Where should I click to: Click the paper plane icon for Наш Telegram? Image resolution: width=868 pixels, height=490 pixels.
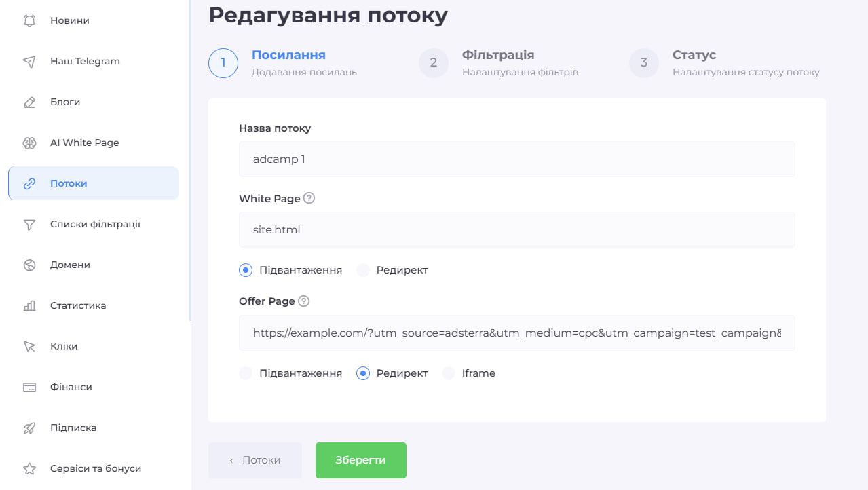click(29, 61)
